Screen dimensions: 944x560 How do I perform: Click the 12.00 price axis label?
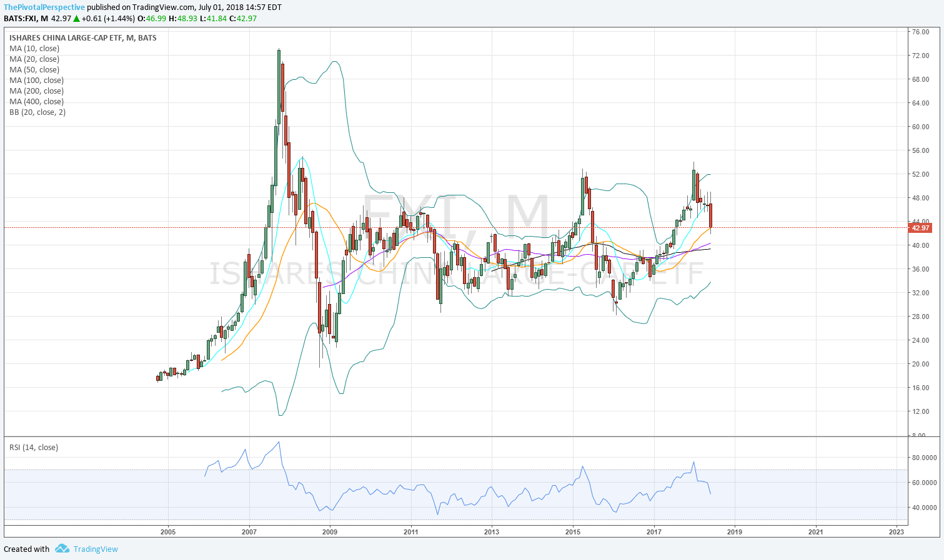click(920, 411)
